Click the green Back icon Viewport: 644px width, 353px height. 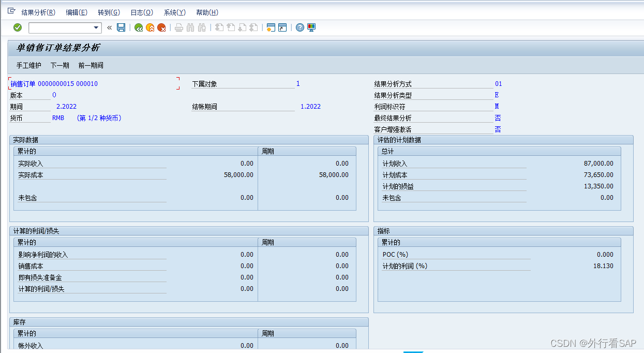[139, 27]
